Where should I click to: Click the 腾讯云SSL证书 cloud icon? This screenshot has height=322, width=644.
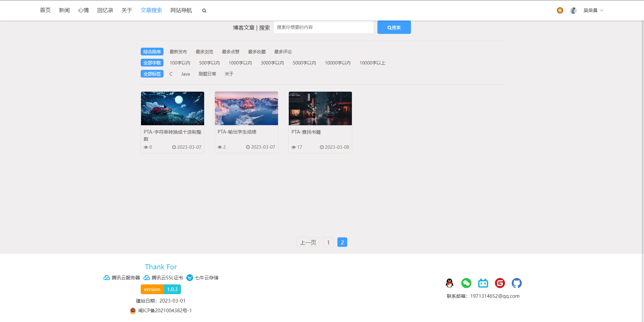tap(147, 278)
